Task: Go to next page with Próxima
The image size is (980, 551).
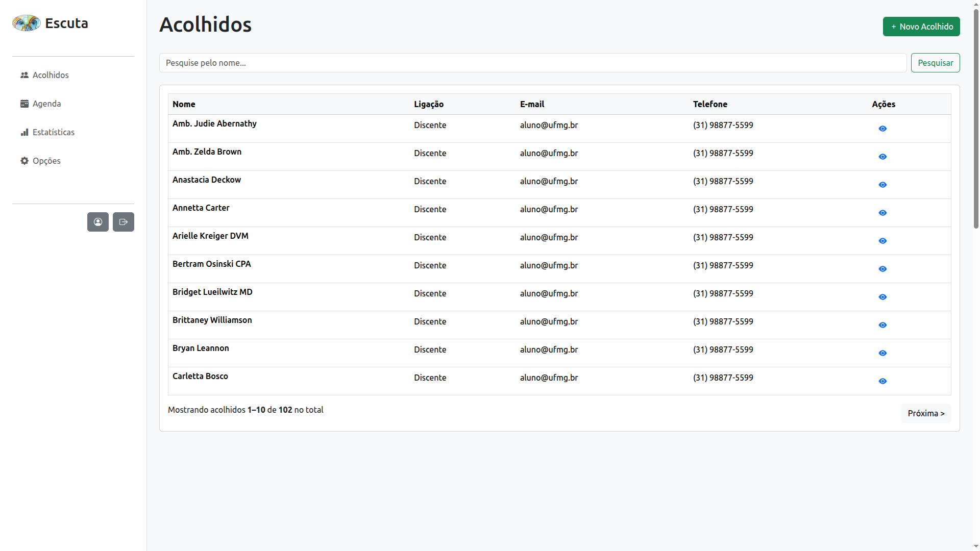Action: pyautogui.click(x=926, y=413)
